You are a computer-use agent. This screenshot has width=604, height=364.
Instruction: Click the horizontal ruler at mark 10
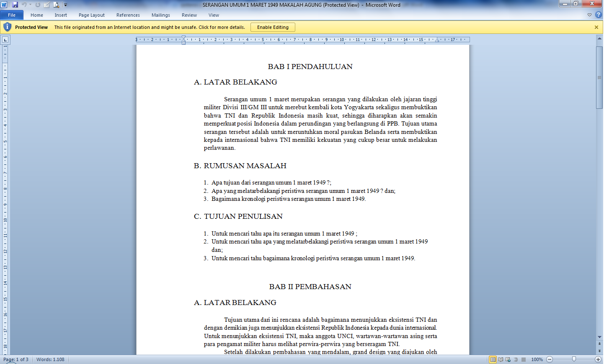click(x=342, y=40)
